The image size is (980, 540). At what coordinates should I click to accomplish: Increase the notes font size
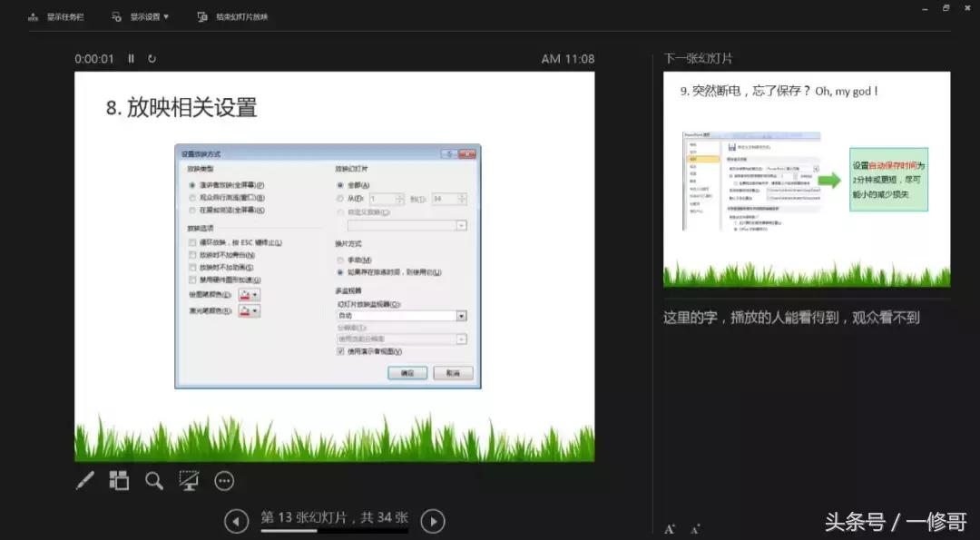[670, 527]
